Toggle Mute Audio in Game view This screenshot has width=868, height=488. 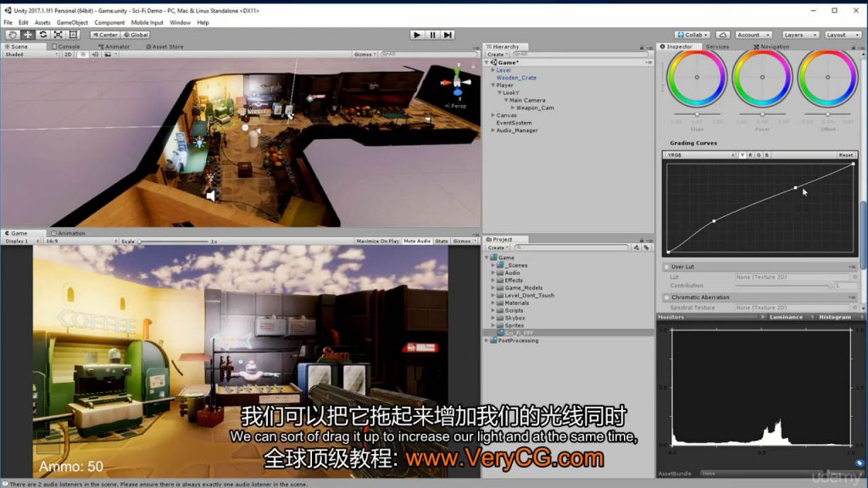point(417,241)
